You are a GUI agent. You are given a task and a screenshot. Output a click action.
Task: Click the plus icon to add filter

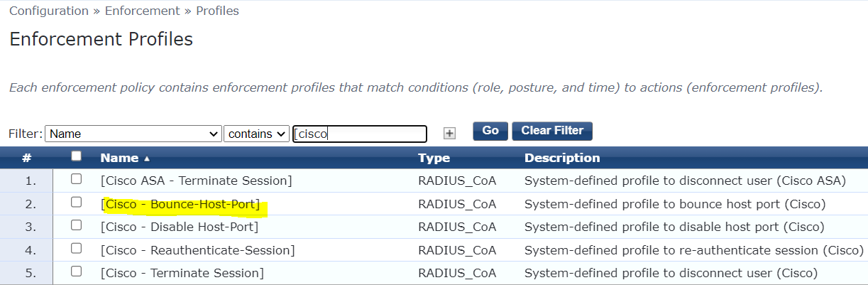(x=449, y=133)
